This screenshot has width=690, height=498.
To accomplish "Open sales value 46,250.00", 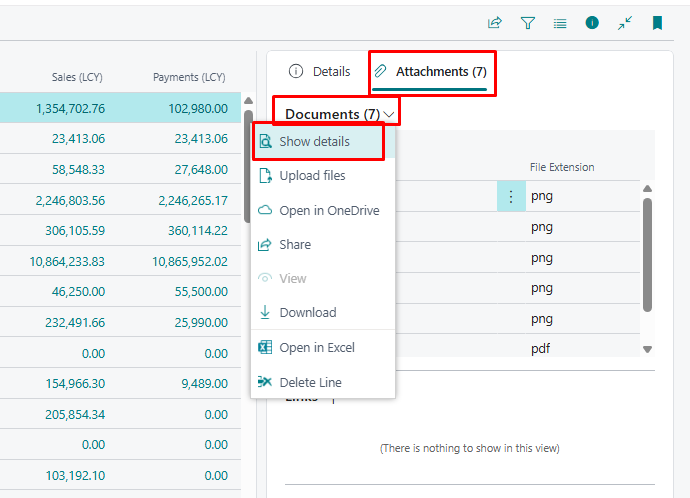I will click(x=78, y=292).
